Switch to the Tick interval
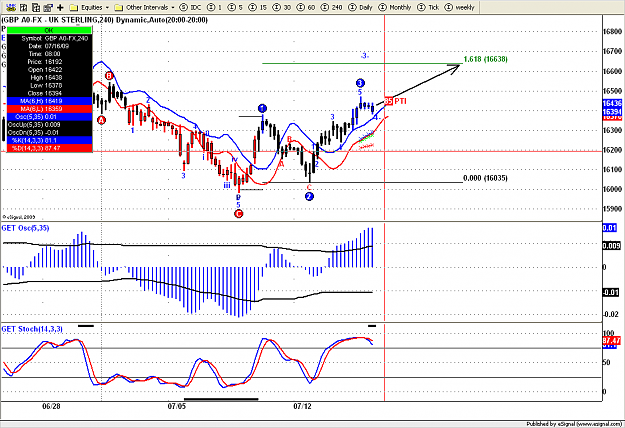 [x=428, y=7]
